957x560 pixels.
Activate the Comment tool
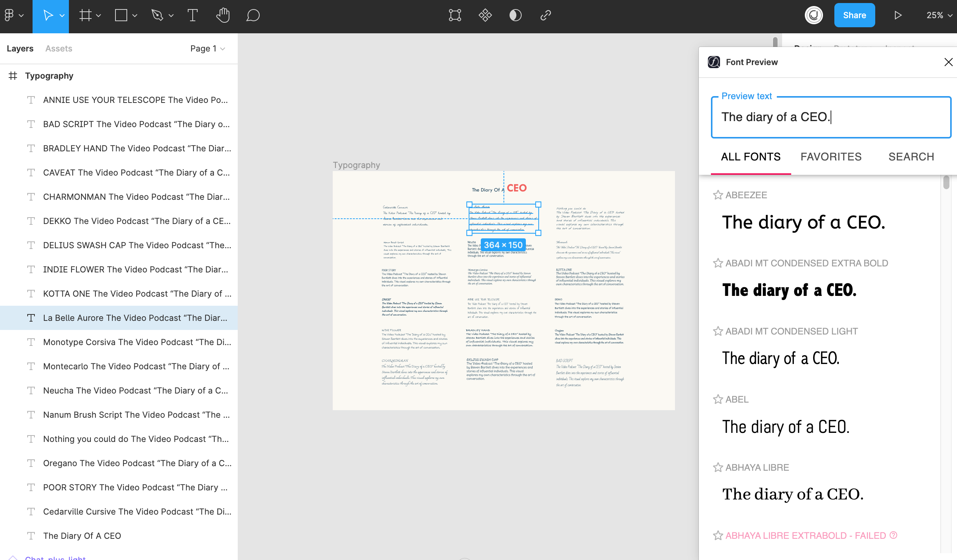253,15
